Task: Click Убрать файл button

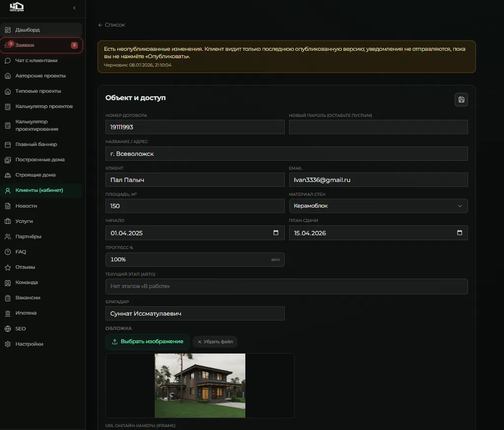Action: click(215, 342)
